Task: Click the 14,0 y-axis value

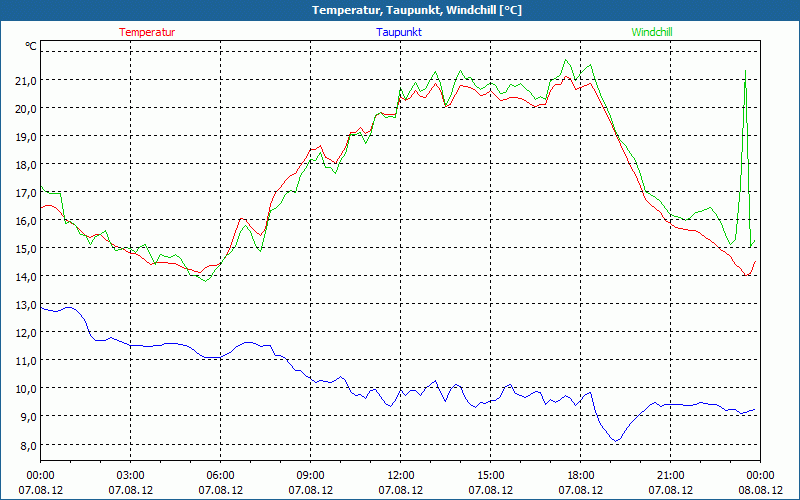Action: pos(27,277)
